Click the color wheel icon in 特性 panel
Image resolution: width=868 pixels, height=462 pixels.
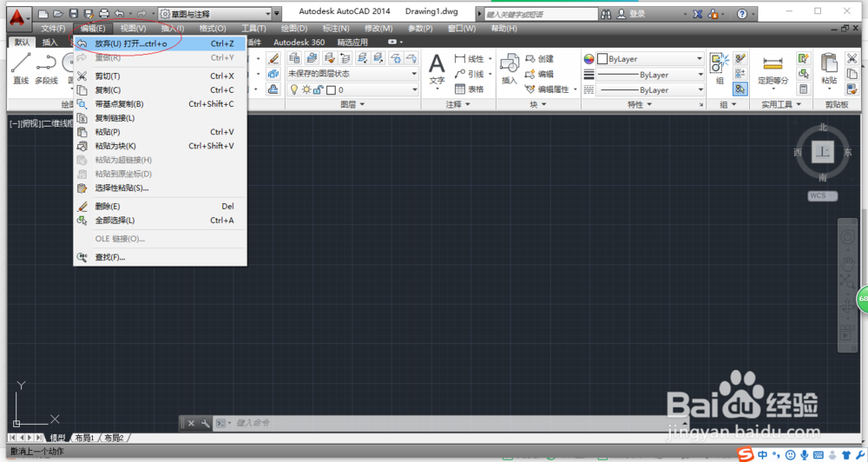pyautogui.click(x=589, y=59)
